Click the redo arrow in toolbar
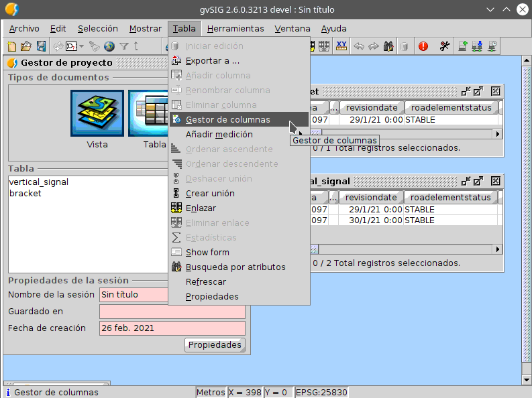532x398 pixels. click(x=373, y=46)
